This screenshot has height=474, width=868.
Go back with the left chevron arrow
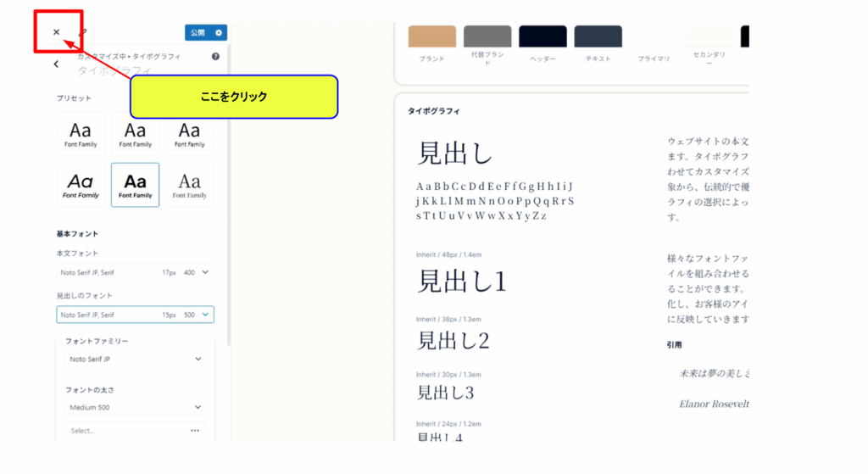coord(57,64)
